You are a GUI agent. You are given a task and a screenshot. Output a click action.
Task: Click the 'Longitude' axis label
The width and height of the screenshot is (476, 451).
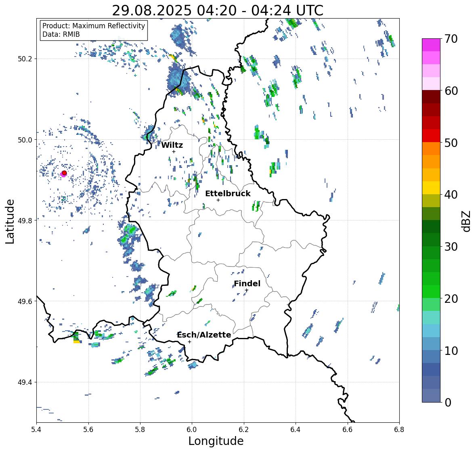point(216,441)
